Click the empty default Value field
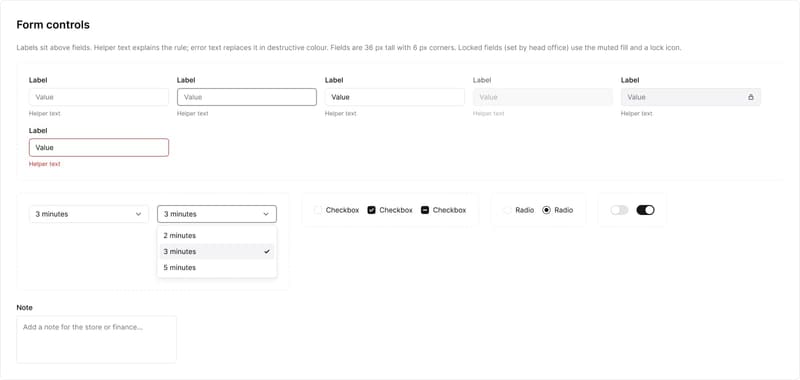 (99, 97)
